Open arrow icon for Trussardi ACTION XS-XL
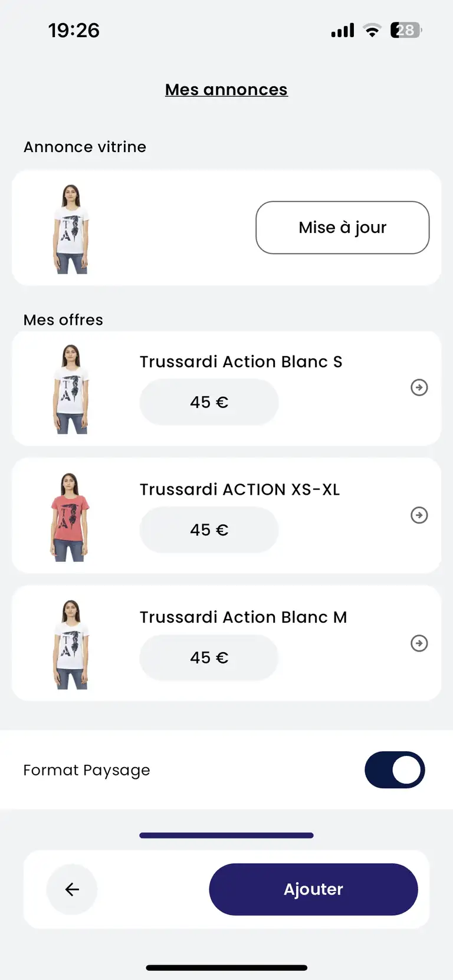This screenshot has width=453, height=980. 419,515
